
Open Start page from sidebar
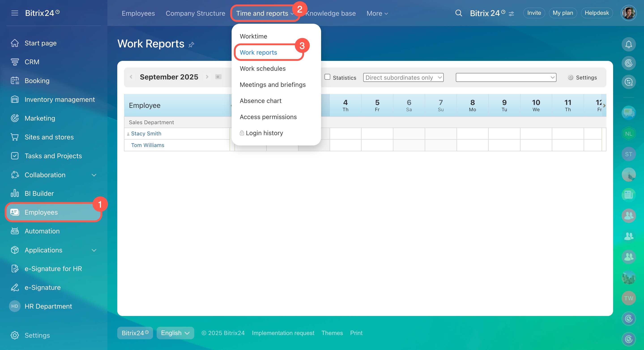click(41, 43)
